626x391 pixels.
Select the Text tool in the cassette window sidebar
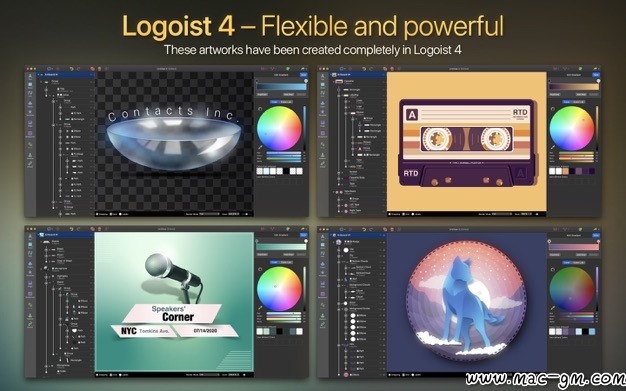[x=323, y=76]
